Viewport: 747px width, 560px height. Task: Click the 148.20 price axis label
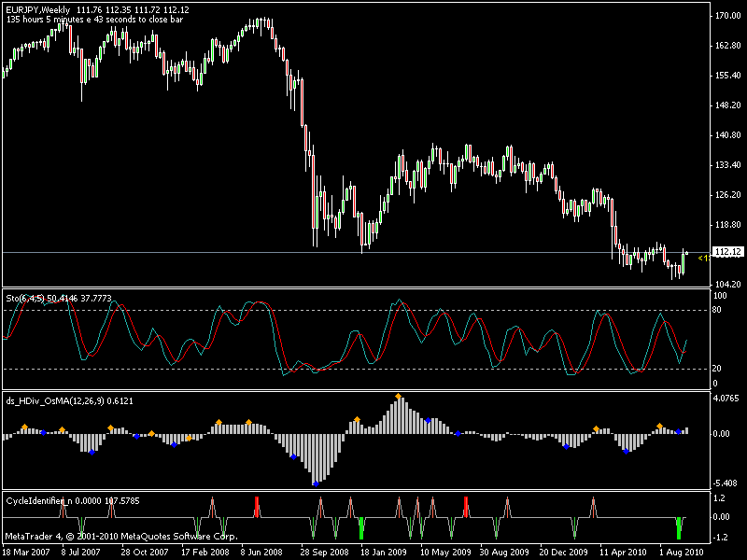pyautogui.click(x=728, y=105)
